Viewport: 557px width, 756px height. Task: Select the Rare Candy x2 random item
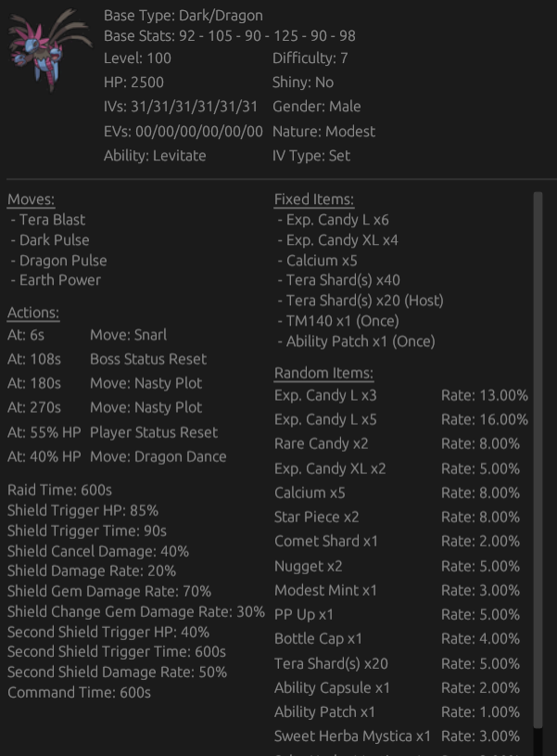[x=322, y=443]
